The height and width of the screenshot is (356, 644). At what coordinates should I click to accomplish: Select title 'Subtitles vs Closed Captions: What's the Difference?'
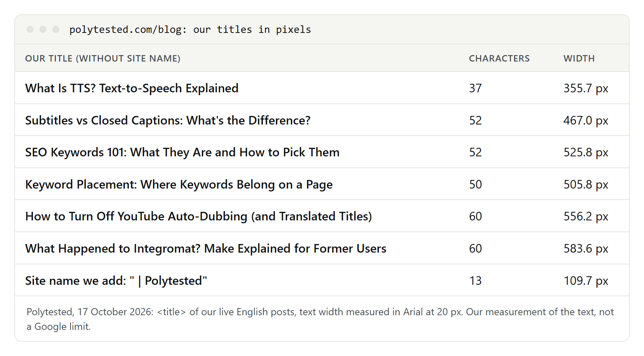coord(168,121)
